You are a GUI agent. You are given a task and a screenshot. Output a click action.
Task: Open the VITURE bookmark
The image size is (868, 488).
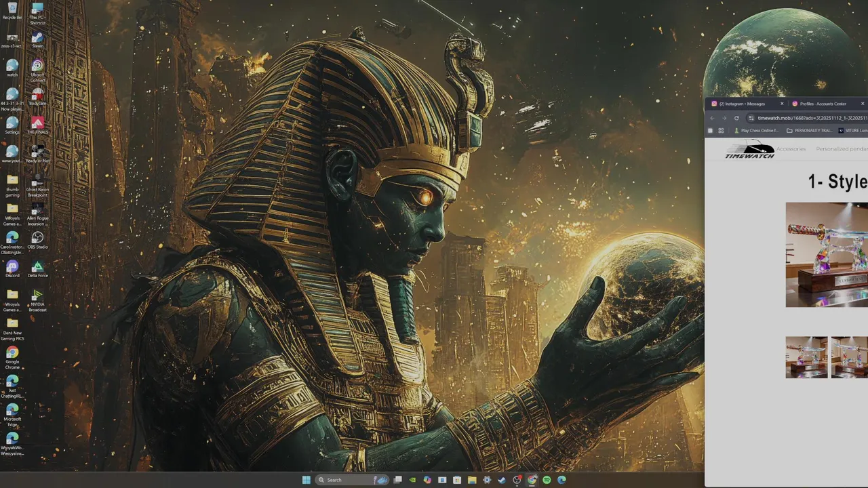(853, 130)
